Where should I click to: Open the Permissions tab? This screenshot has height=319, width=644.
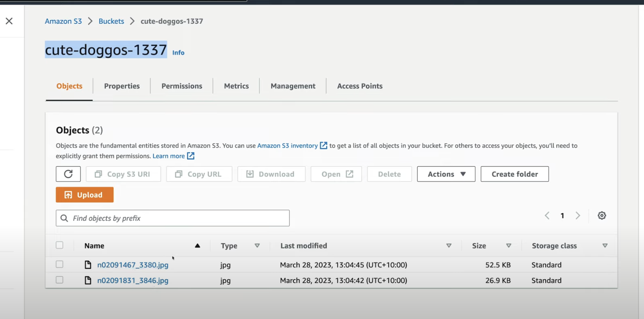[x=182, y=86]
